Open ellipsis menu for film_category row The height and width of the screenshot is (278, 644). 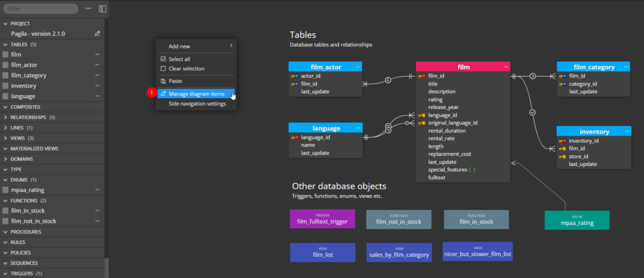click(x=97, y=75)
